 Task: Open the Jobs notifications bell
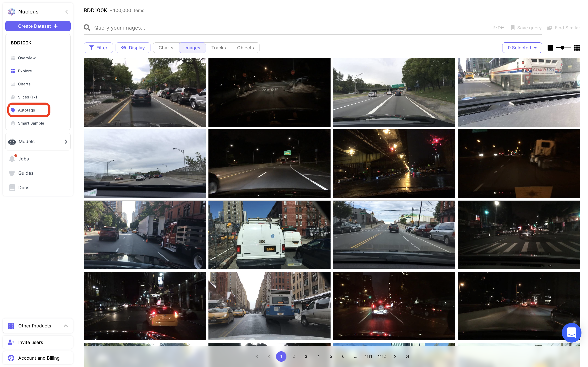click(x=12, y=159)
